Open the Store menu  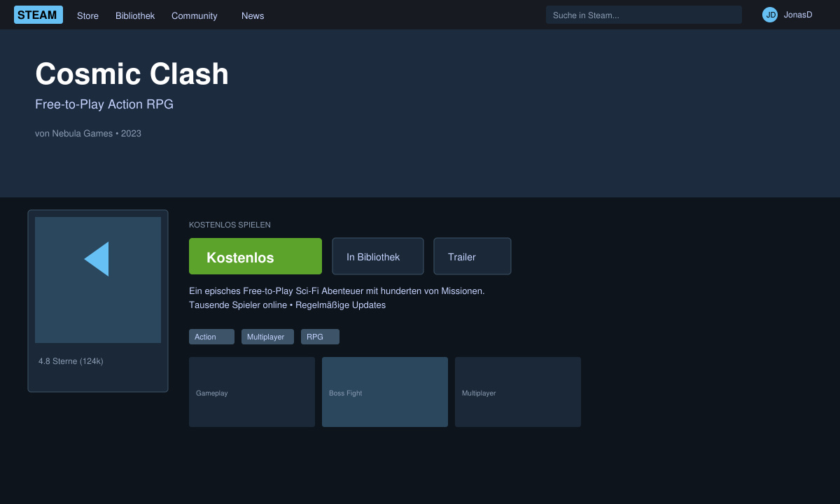pos(87,15)
